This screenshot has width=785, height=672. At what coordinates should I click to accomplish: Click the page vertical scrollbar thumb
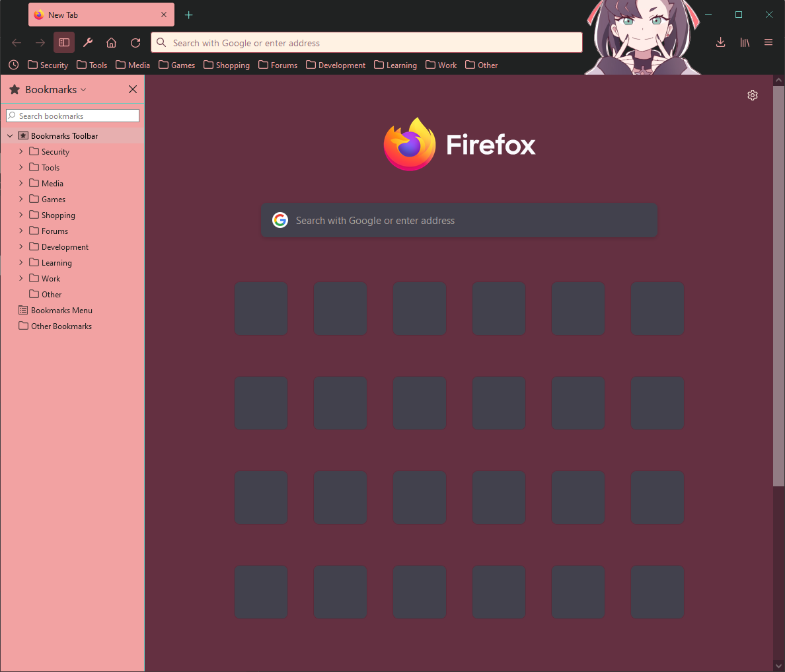pyautogui.click(x=778, y=285)
